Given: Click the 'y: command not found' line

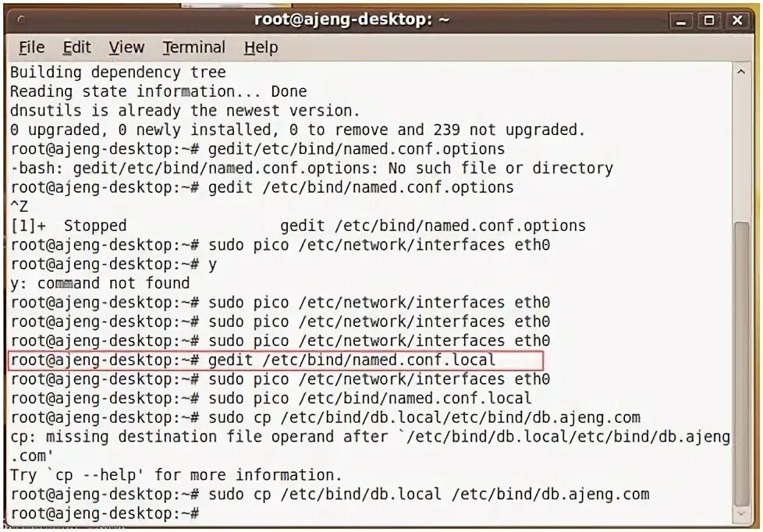Looking at the screenshot, I should 100,283.
